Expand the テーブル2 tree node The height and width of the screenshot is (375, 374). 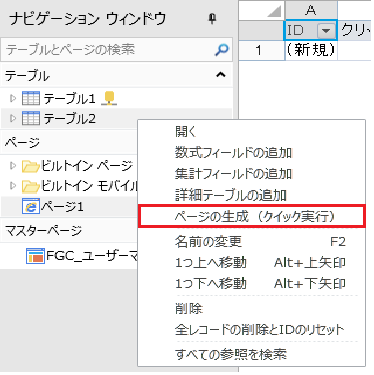click(13, 118)
